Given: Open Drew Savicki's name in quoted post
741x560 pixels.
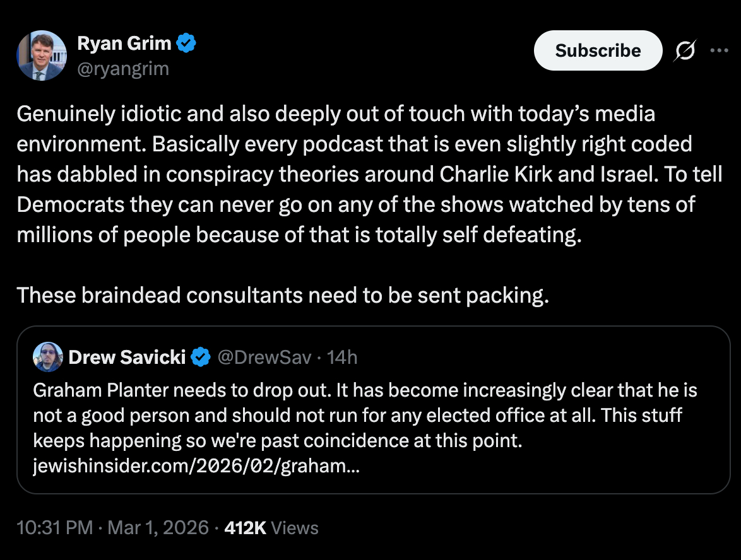Looking at the screenshot, I should 126,358.
